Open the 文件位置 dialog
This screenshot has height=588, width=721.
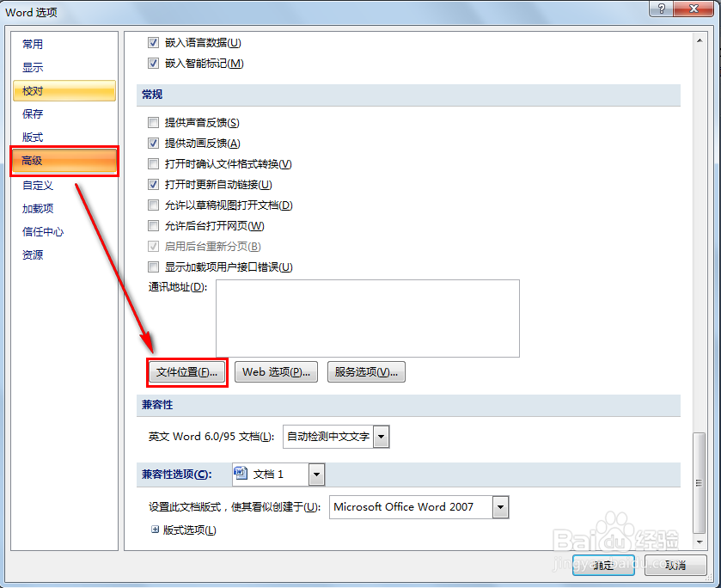[186, 372]
